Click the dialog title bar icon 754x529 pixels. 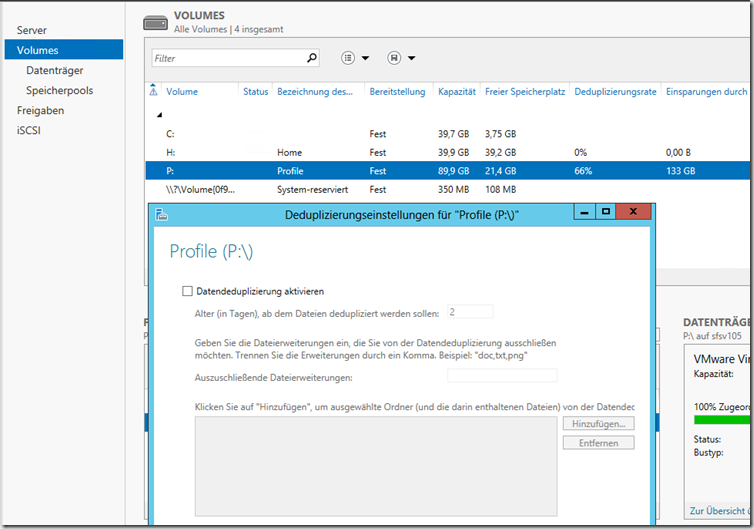click(162, 214)
